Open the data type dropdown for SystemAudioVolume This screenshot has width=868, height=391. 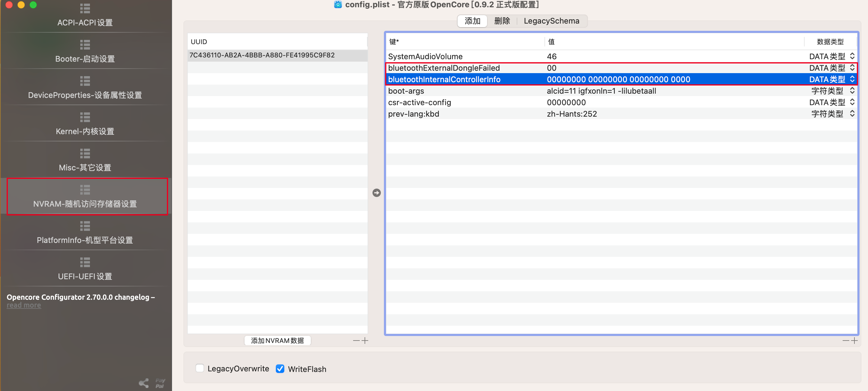click(852, 56)
